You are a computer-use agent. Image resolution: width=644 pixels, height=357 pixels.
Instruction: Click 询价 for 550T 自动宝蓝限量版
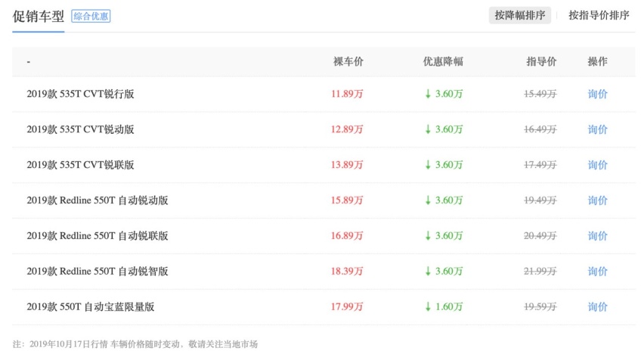597,307
